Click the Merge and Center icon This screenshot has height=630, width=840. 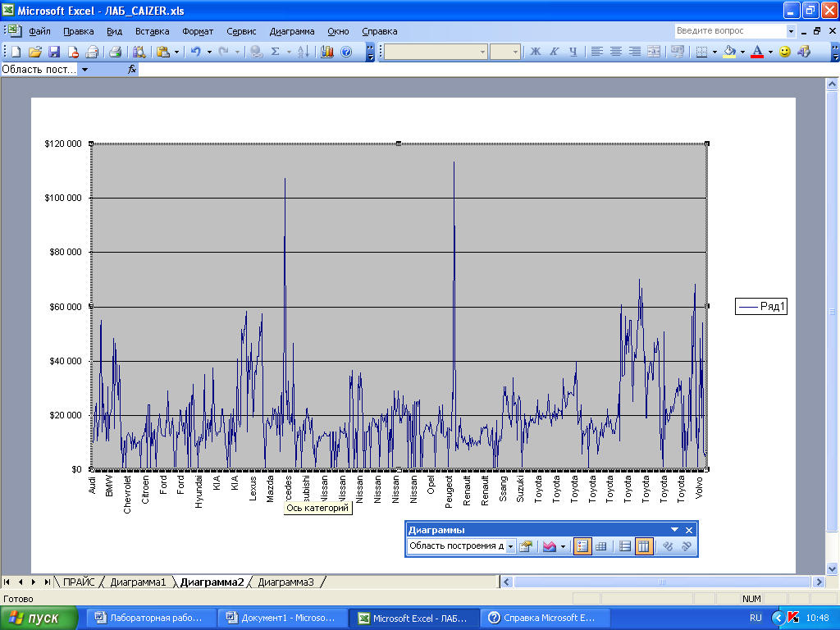pyautogui.click(x=654, y=52)
